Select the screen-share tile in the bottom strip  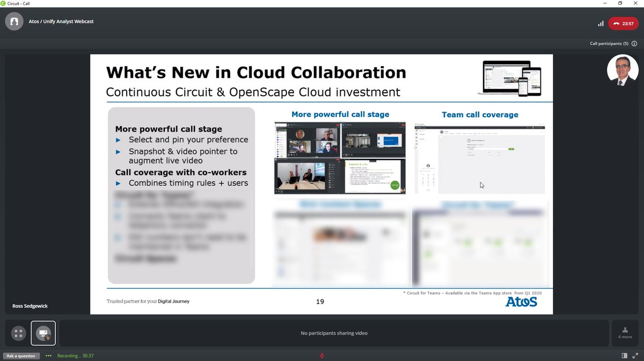(x=43, y=334)
